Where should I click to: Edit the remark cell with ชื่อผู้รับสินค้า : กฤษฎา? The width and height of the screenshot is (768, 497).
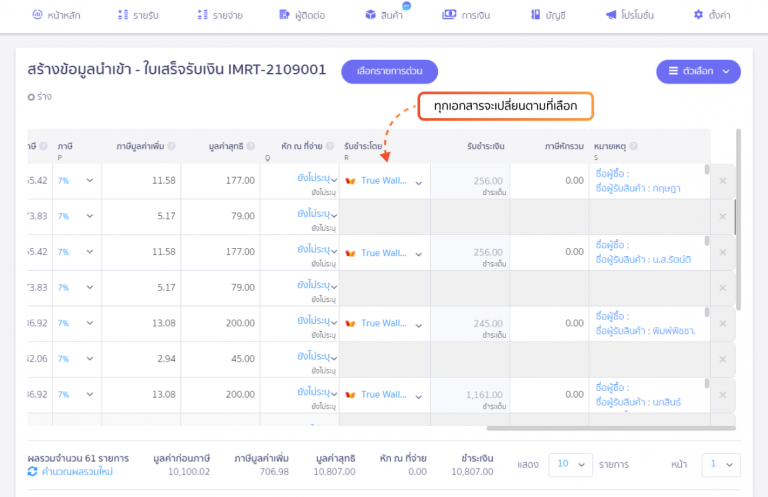(648, 181)
